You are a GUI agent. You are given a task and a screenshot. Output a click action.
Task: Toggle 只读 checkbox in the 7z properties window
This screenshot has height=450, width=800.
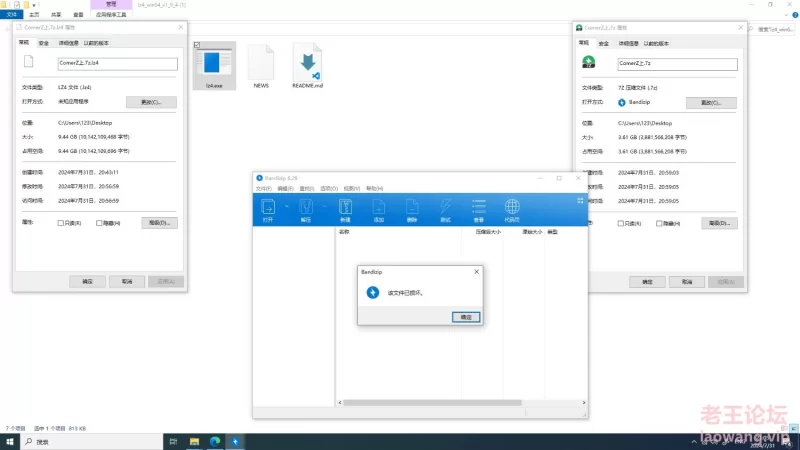point(621,223)
